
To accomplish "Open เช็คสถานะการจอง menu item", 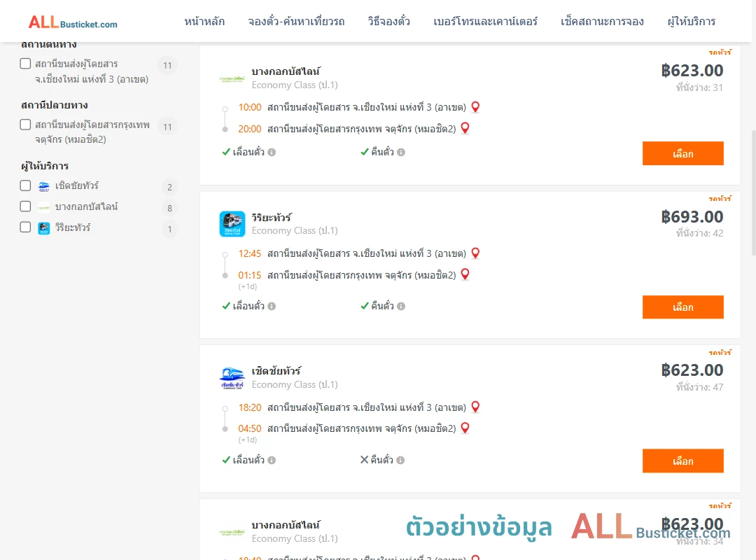I will pos(602,22).
